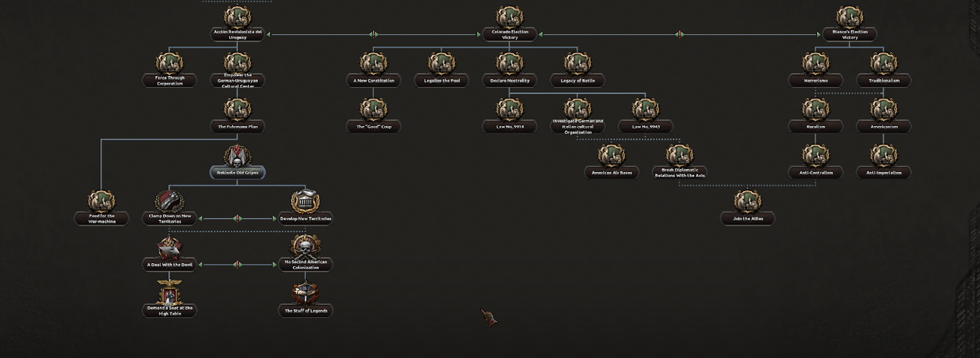Open the Demand a Seat at the High Table icon

(x=170, y=293)
